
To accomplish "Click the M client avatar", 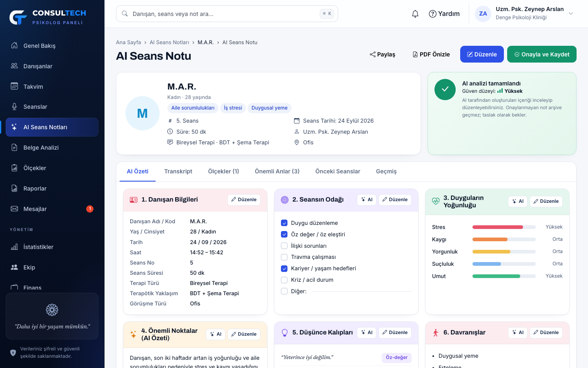I will pyautogui.click(x=143, y=113).
